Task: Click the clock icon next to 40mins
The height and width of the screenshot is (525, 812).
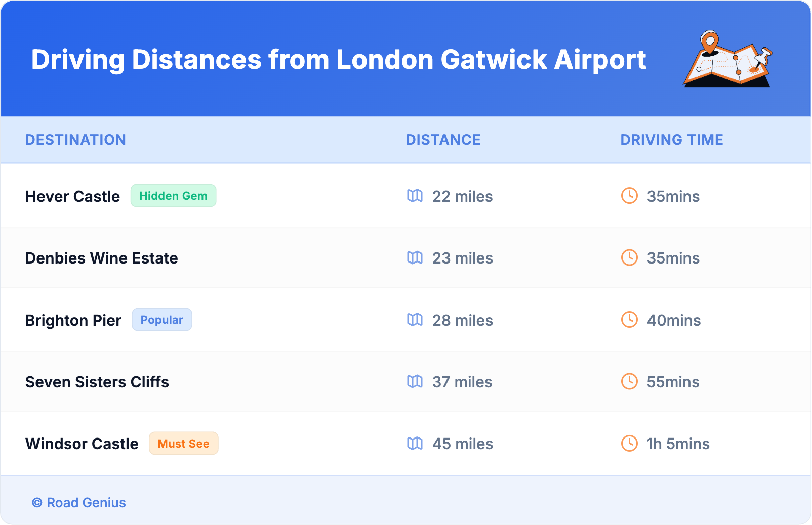Action: [x=629, y=320]
